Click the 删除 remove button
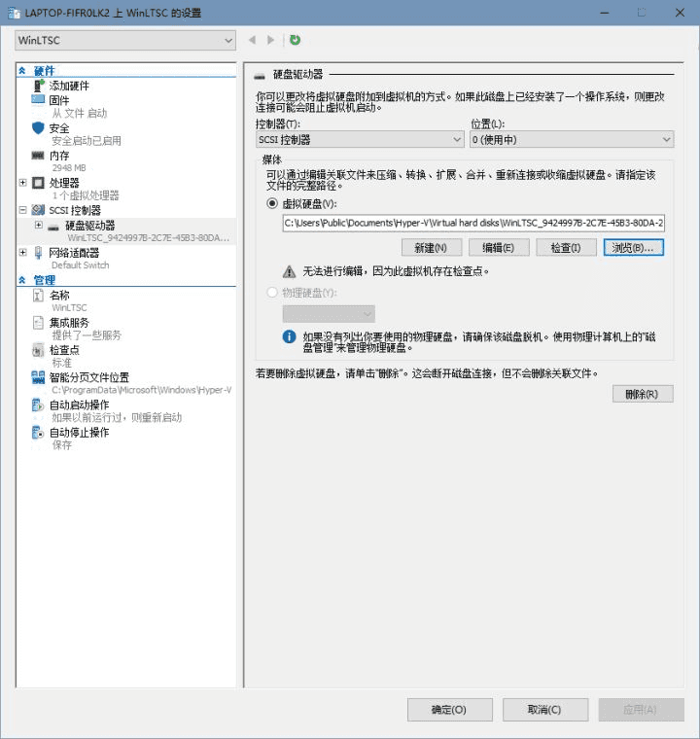The height and width of the screenshot is (739, 700). (x=643, y=394)
